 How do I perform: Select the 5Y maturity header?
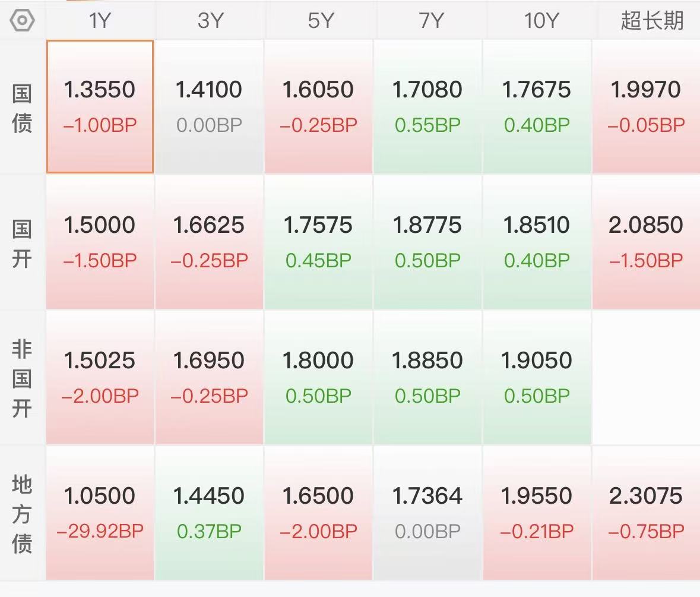(x=320, y=21)
